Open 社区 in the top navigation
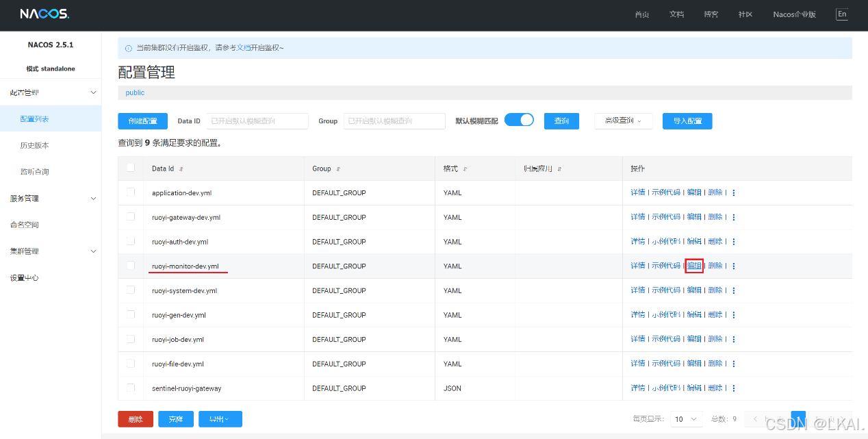This screenshot has width=868, height=439. pos(745,14)
